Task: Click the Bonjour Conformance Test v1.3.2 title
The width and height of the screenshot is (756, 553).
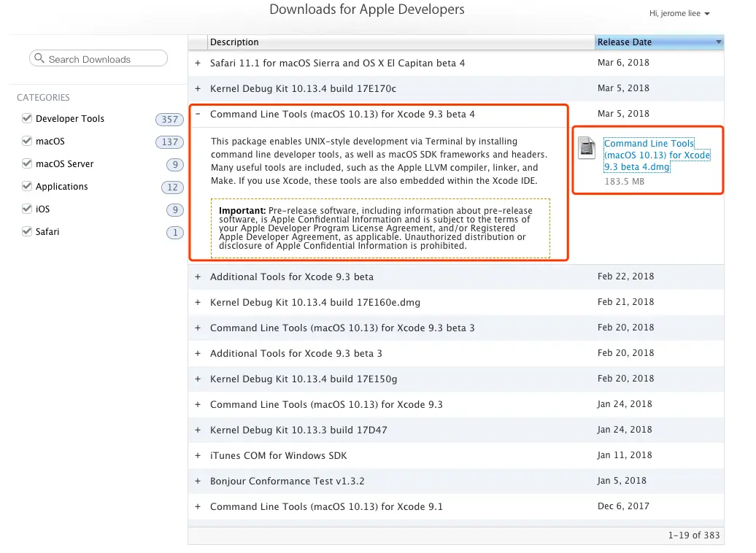Action: pyautogui.click(x=288, y=482)
